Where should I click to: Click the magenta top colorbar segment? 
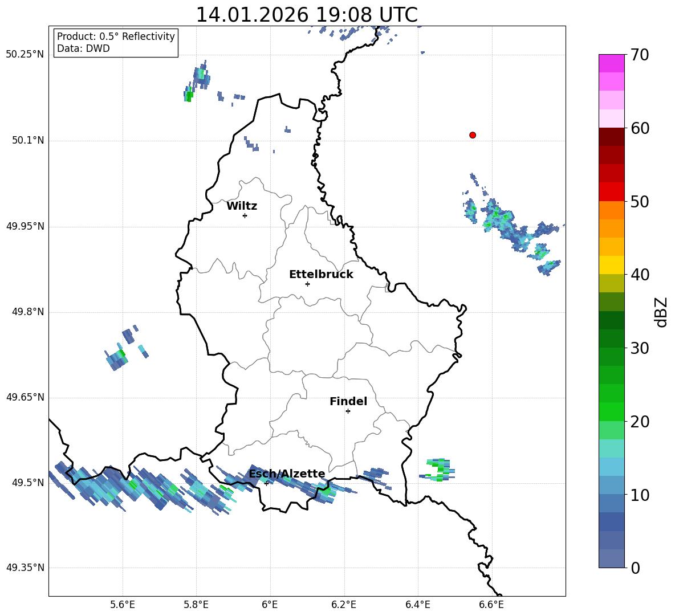point(612,63)
